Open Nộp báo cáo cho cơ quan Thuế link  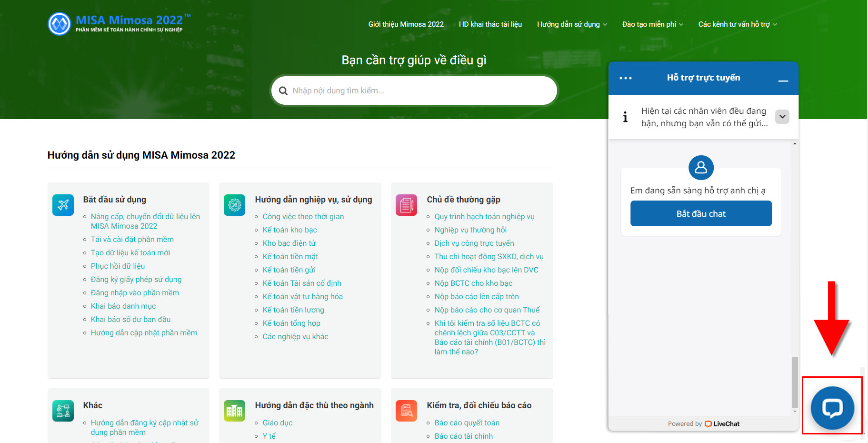(x=487, y=310)
